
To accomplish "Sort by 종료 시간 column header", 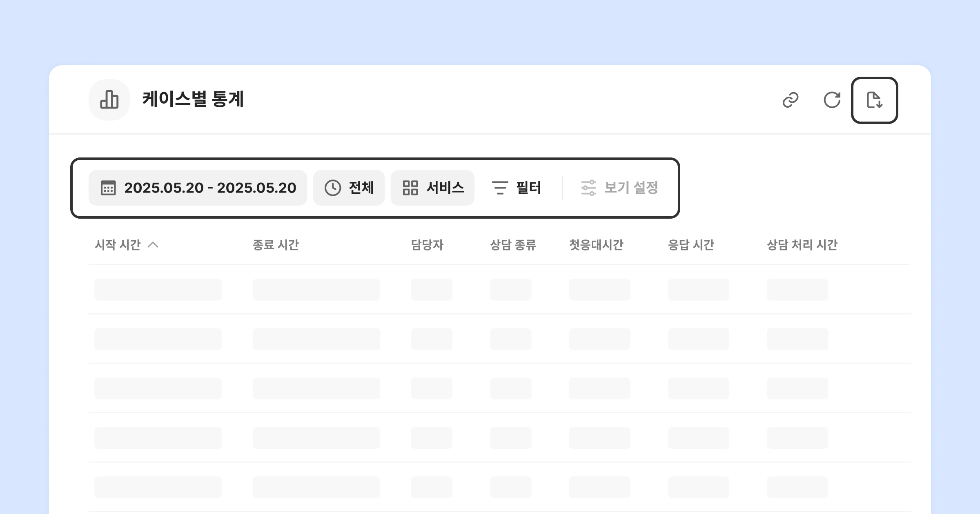I will pos(276,245).
